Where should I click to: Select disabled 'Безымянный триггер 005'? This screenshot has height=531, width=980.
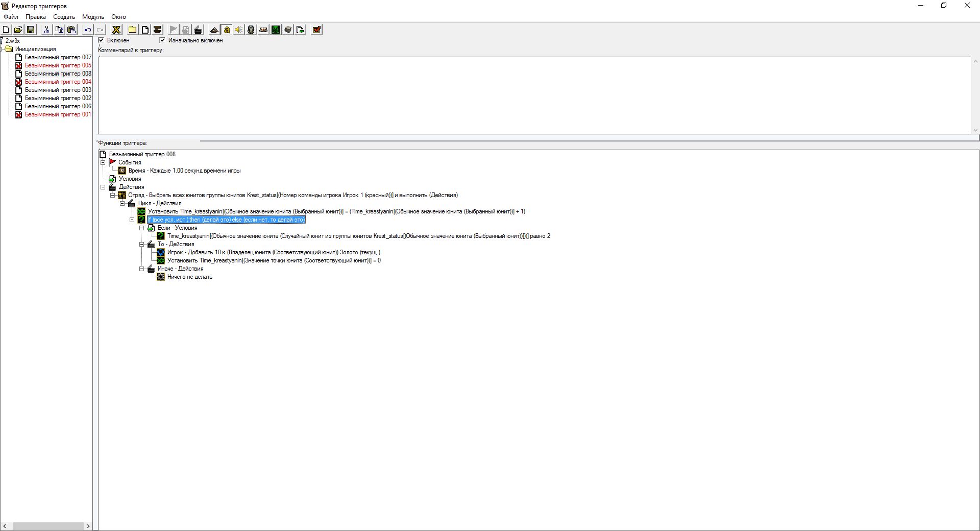58,65
